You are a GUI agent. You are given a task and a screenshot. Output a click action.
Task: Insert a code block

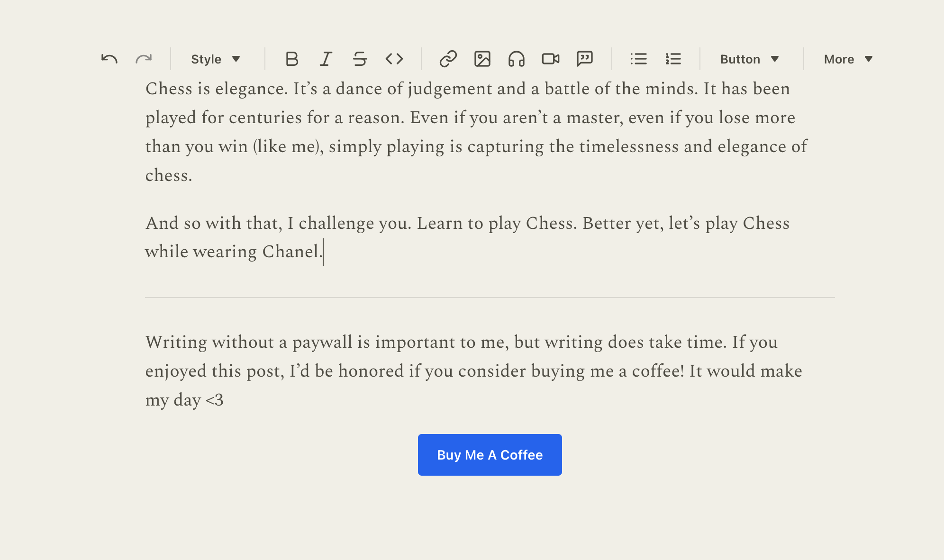click(394, 59)
